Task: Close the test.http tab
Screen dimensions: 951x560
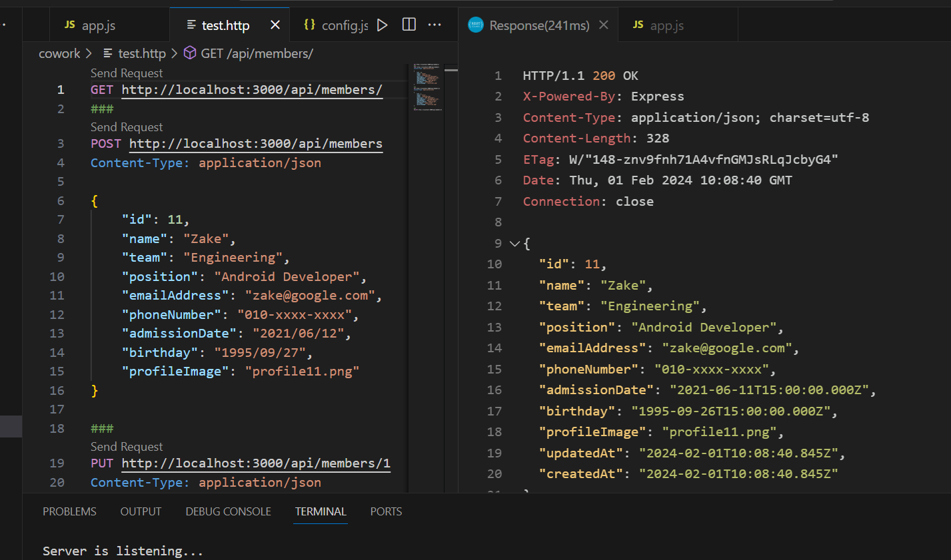Action: pyautogui.click(x=275, y=25)
